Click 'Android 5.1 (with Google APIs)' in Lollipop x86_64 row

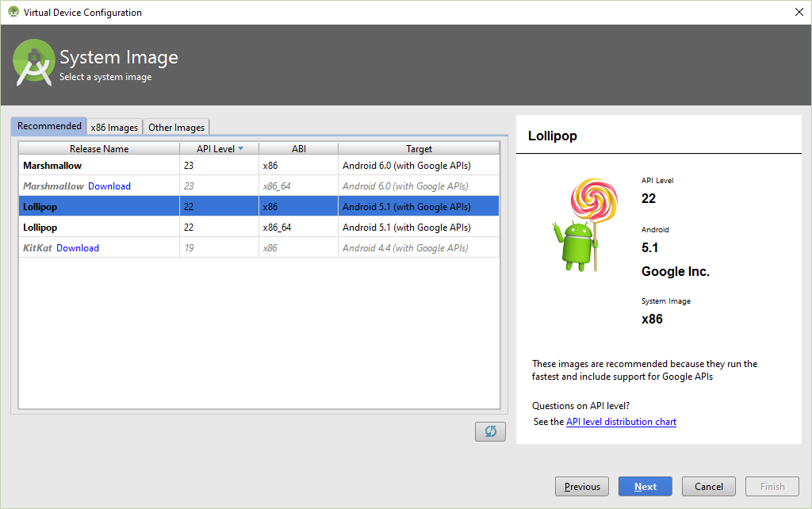pyautogui.click(x=407, y=228)
